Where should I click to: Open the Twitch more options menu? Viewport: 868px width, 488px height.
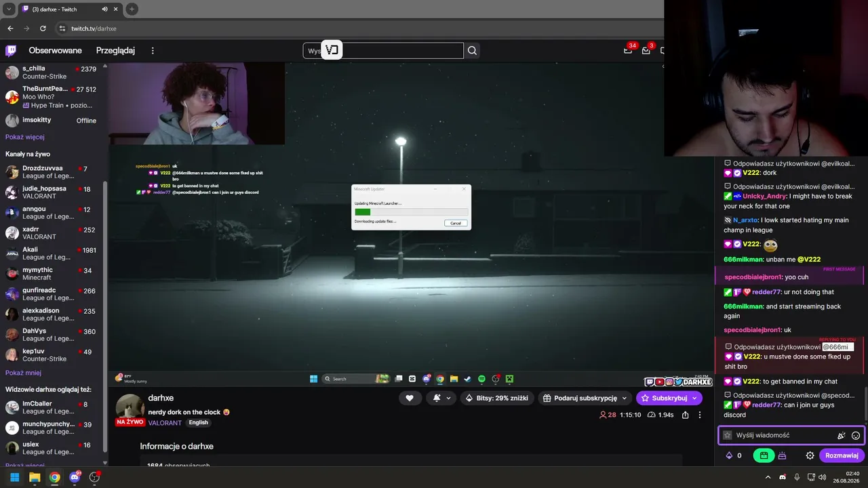tap(153, 51)
